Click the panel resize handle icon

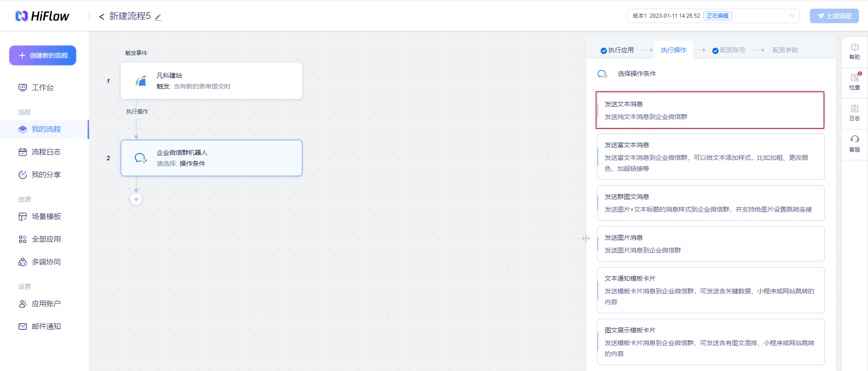[x=586, y=238]
